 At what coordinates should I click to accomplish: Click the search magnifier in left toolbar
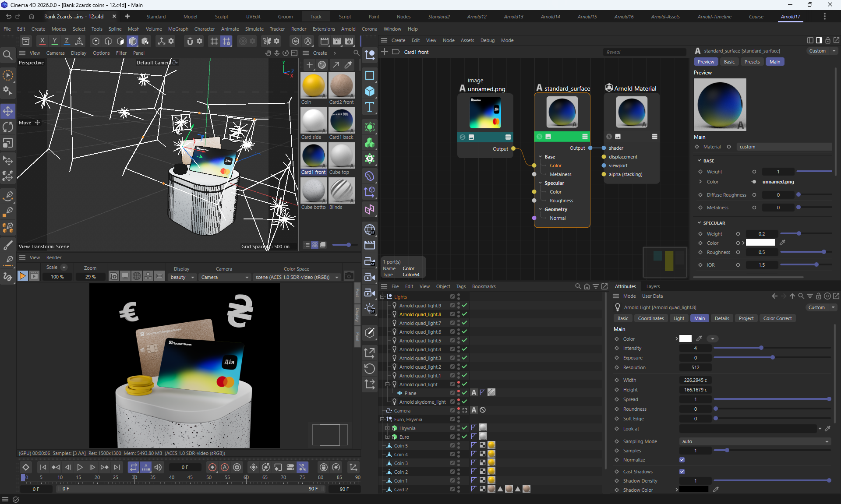(x=7, y=55)
